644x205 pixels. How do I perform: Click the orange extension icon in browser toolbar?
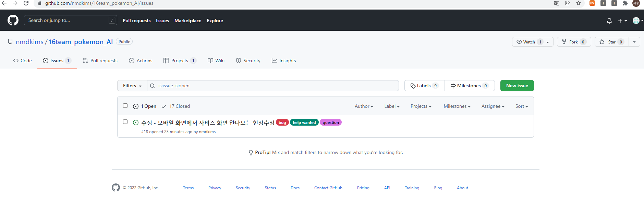point(592,3)
